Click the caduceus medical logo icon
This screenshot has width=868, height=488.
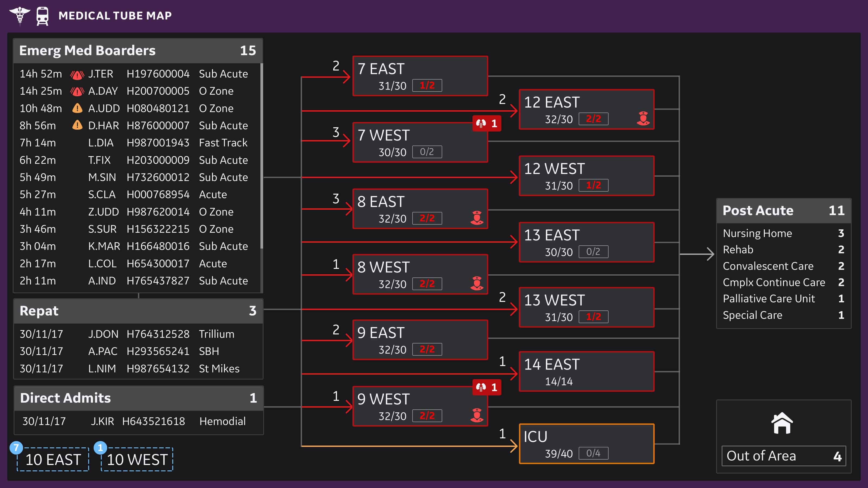click(20, 15)
